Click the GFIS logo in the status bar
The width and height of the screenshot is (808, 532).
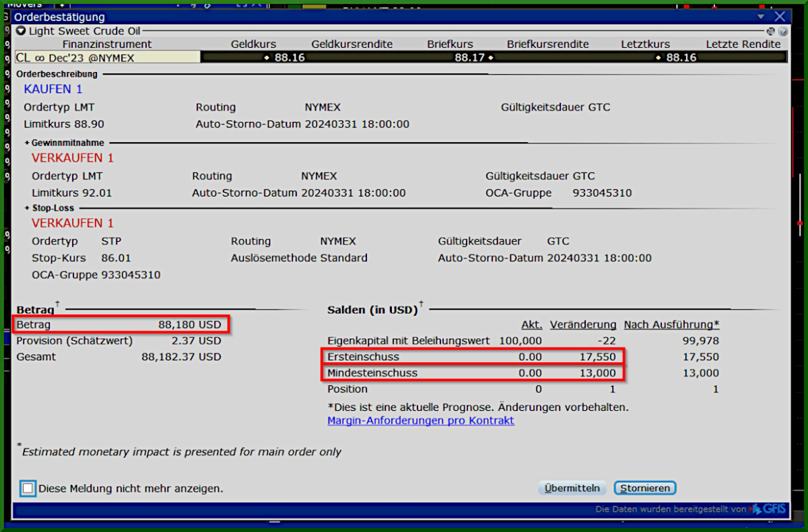[773, 510]
